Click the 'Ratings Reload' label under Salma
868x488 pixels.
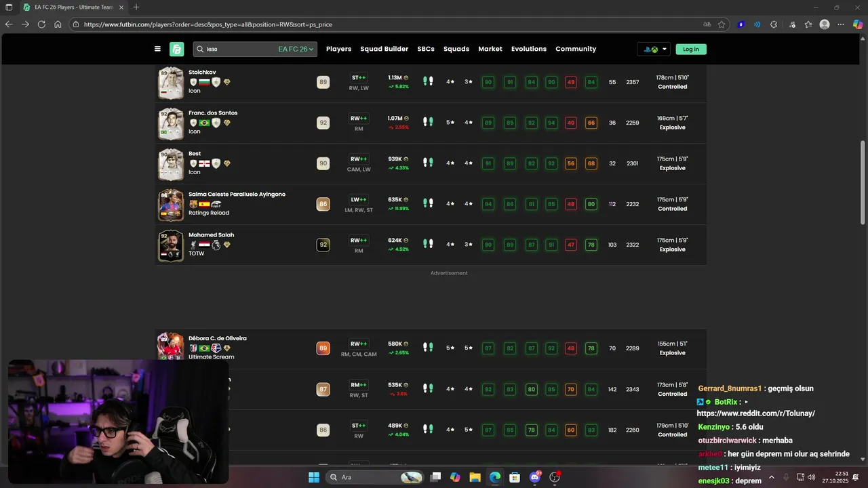point(209,213)
